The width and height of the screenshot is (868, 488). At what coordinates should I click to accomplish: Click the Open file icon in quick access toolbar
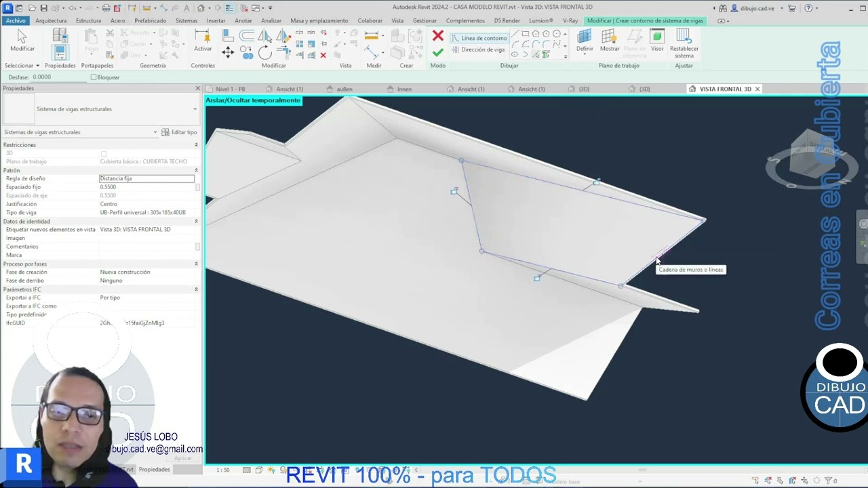click(x=32, y=8)
